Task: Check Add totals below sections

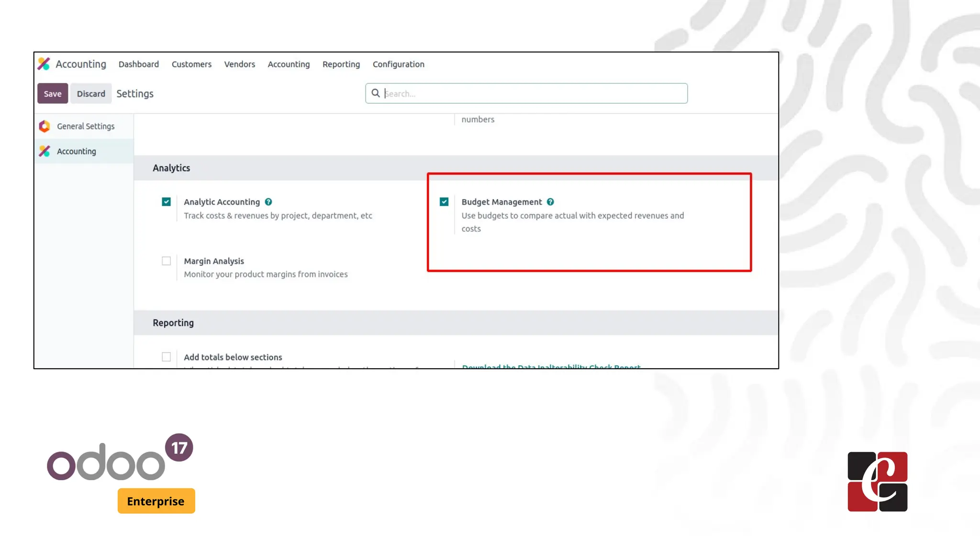Action: click(166, 357)
